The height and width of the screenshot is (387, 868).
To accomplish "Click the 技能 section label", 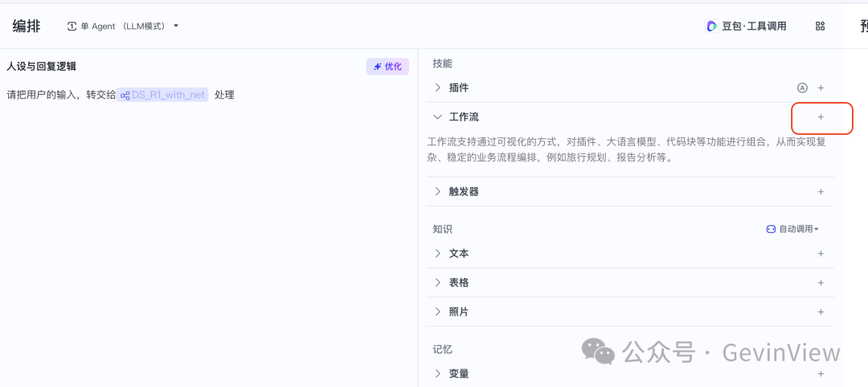I will coord(442,63).
